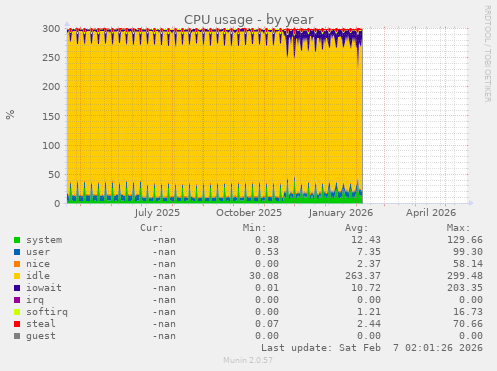Image resolution: width=497 pixels, height=371 pixels.
Task: Click steal max value 70.66
Action: [x=468, y=324]
